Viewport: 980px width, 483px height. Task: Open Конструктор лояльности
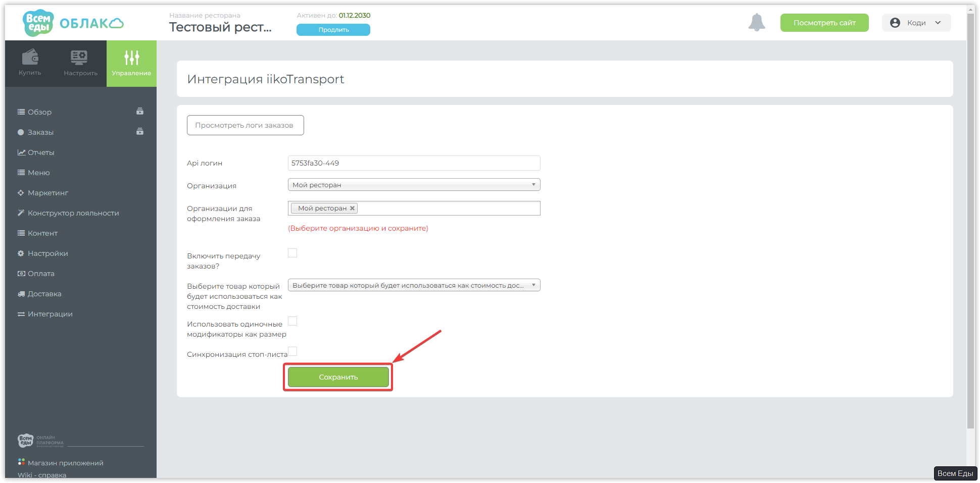tap(73, 213)
